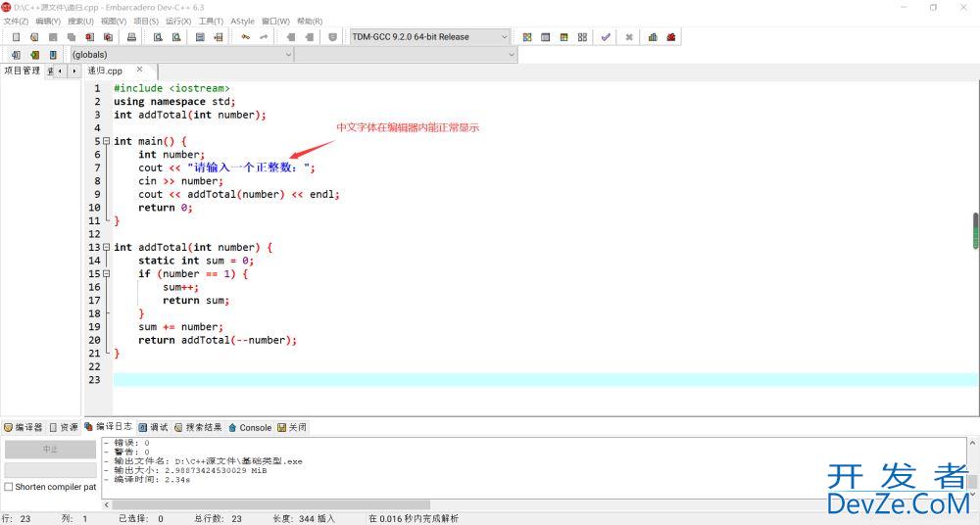
Task: Close the 递归.cpp tab with its X
Action: [x=139, y=70]
